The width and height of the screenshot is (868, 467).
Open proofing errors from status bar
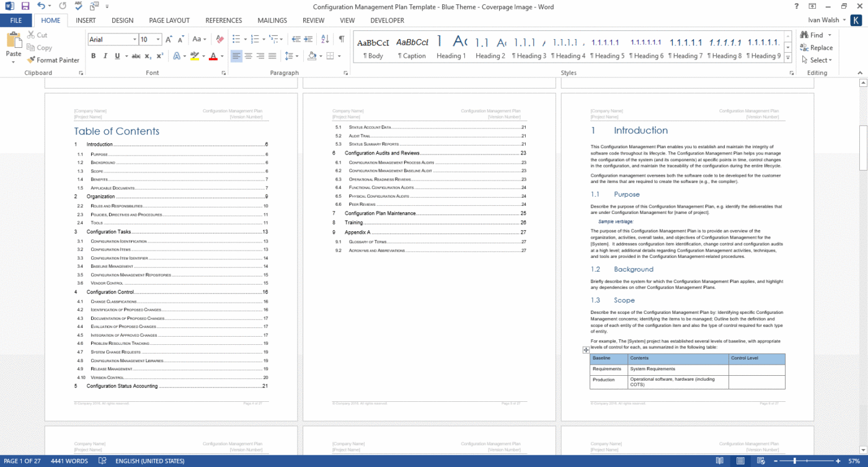[x=101, y=461]
